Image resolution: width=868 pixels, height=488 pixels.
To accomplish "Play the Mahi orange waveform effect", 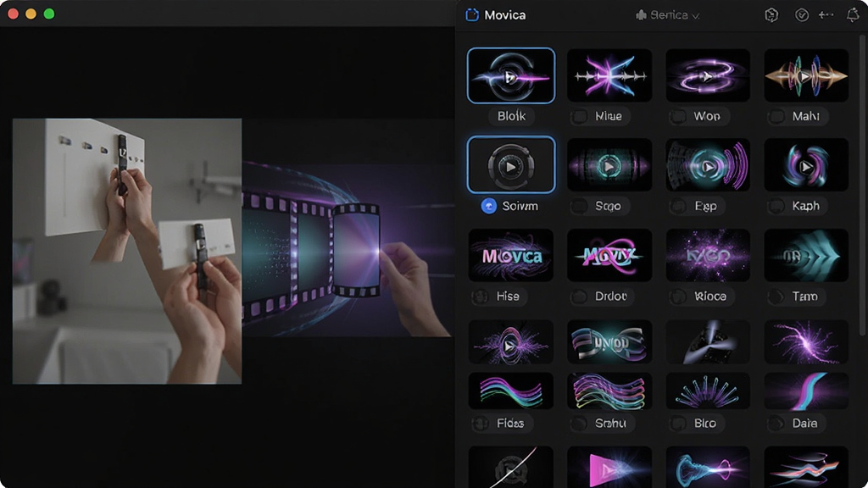I will [x=805, y=75].
